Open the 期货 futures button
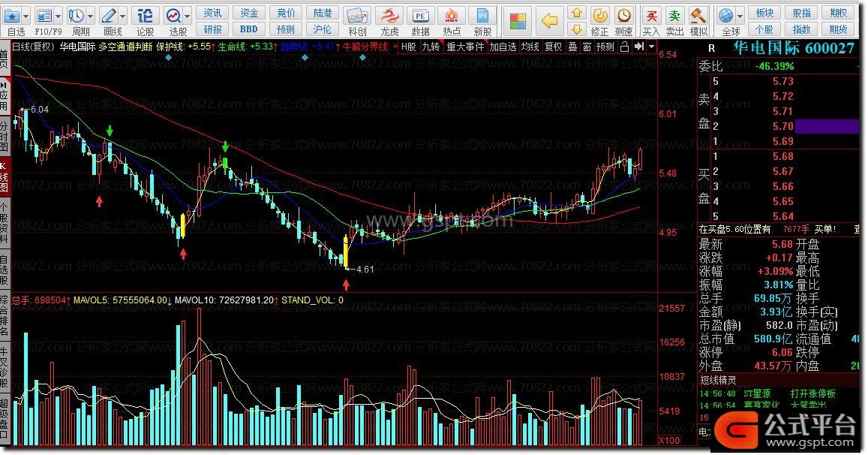The image size is (868, 455). [838, 29]
